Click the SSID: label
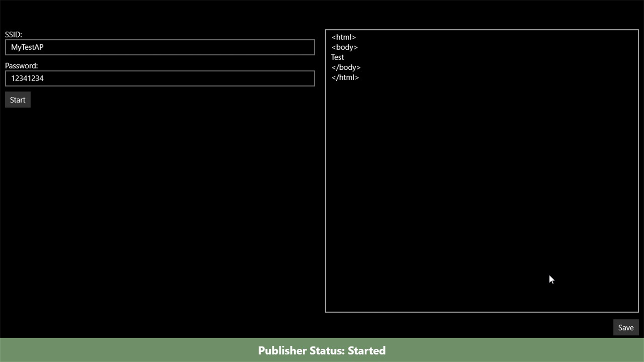Image resolution: width=644 pixels, height=362 pixels. (13, 34)
